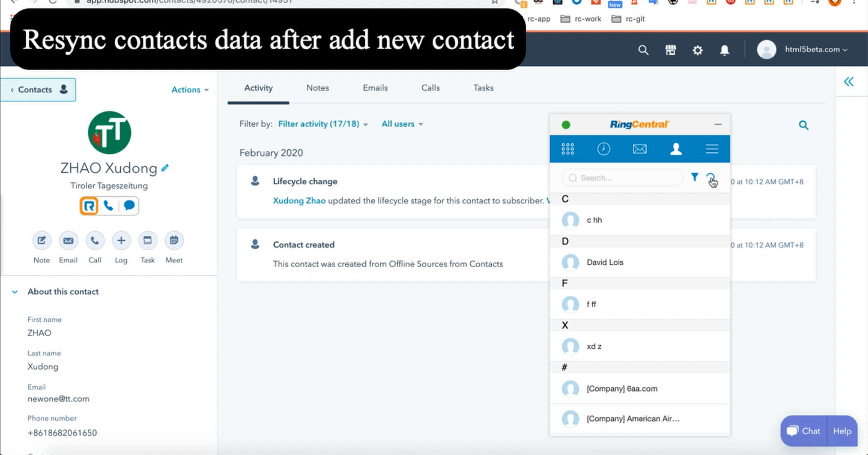Viewport: 868px width, 455px height.
Task: Click the RingCentral hamburger menu icon
Action: 711,149
